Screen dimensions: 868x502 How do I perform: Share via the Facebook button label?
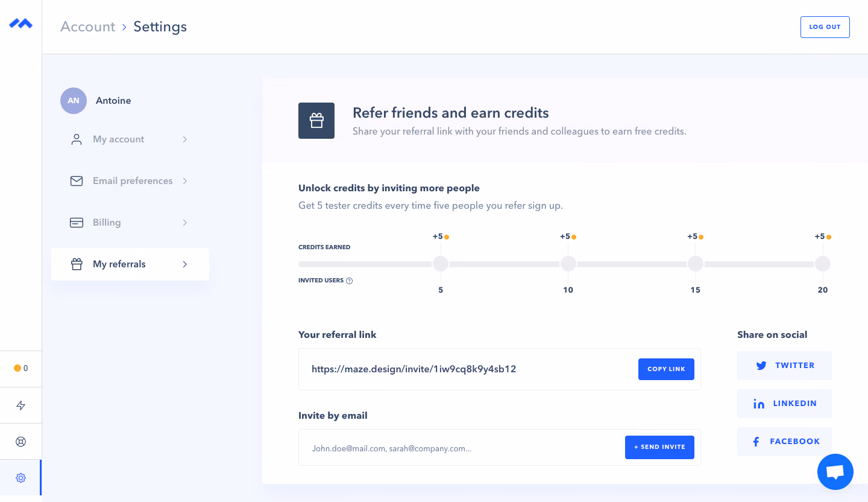pyautogui.click(x=794, y=442)
